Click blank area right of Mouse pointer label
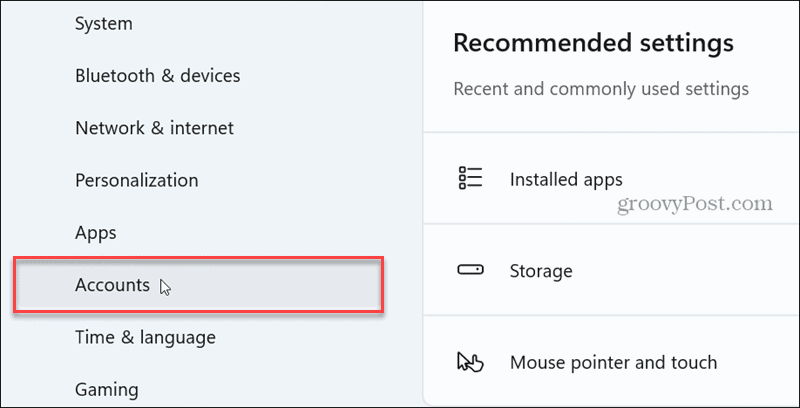The width and height of the screenshot is (800, 408). pyautogui.click(x=760, y=362)
